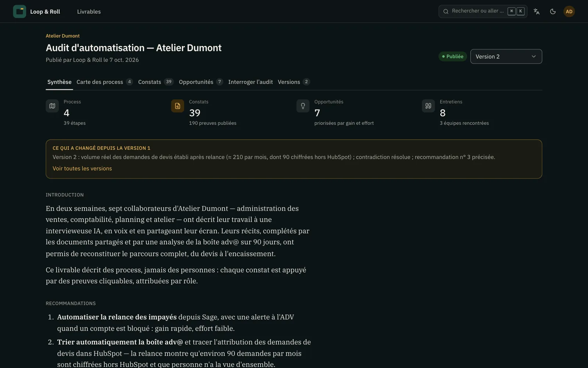Click 'Automatiser la relance des impayés' recommendation
This screenshot has width=588, height=368.
click(117, 317)
